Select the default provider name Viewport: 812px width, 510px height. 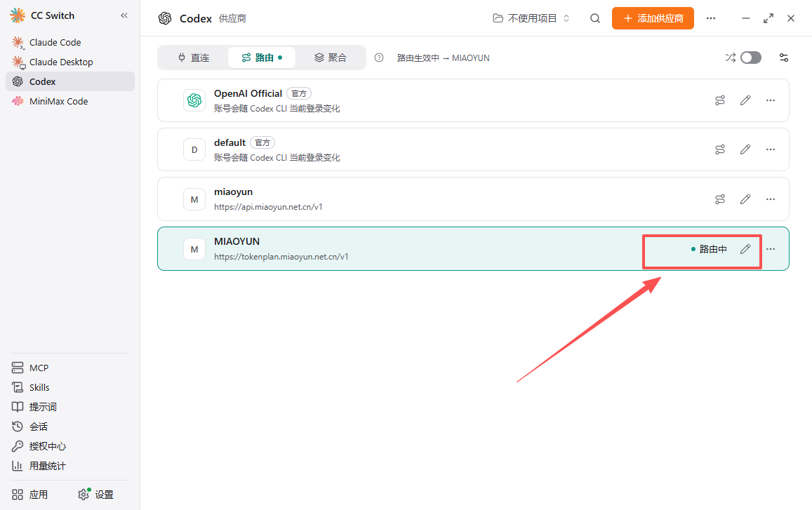coord(230,142)
